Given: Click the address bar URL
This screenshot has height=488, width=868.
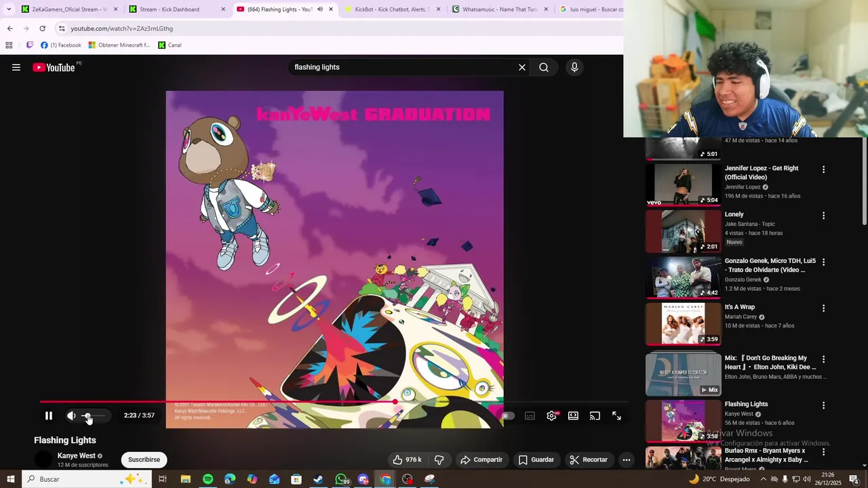Looking at the screenshot, I should pos(121,28).
